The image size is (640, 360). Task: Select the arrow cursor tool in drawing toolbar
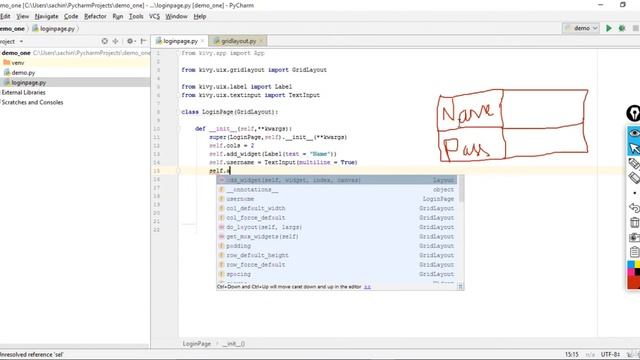click(x=634, y=148)
